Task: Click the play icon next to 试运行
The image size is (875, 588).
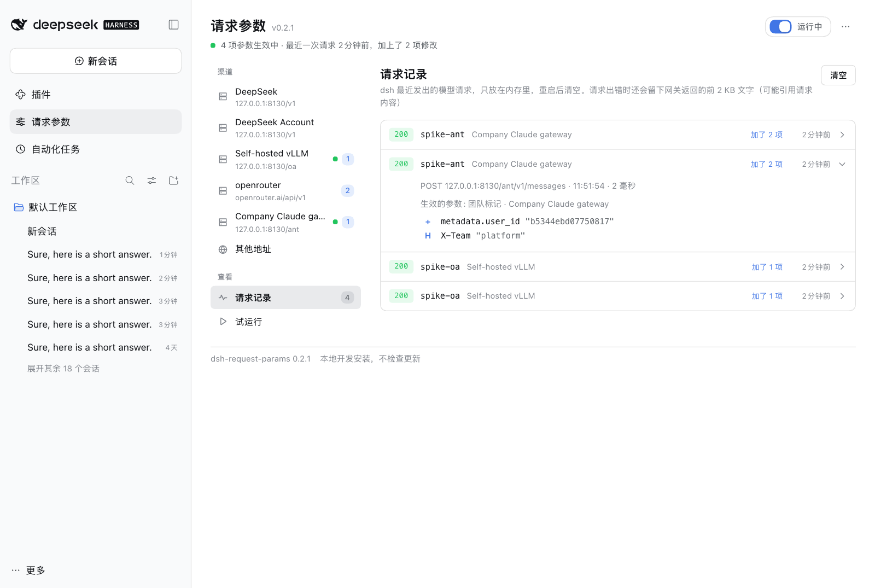Action: click(x=223, y=322)
